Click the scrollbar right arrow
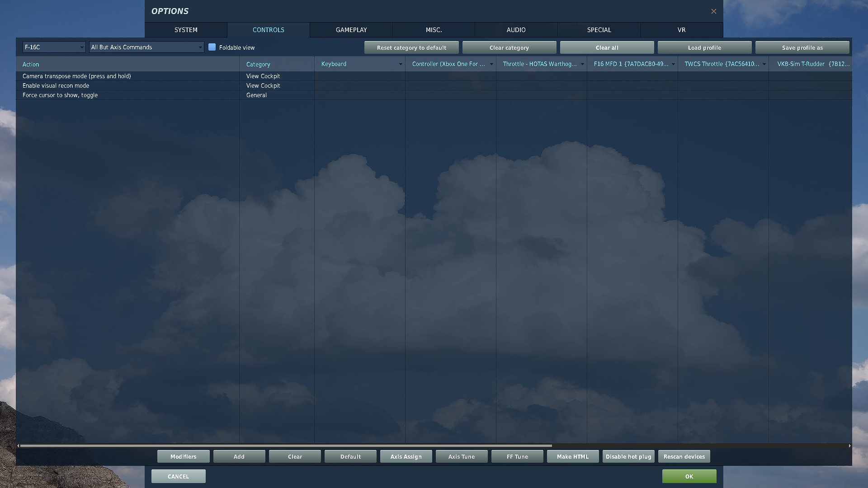Viewport: 868px width, 488px height. pyautogui.click(x=850, y=446)
